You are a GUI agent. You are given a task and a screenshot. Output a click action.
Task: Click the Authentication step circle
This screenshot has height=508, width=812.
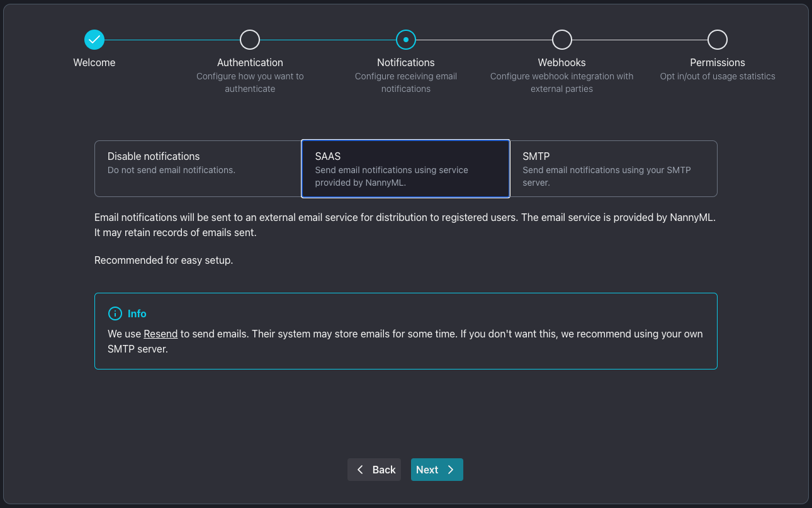[250, 40]
